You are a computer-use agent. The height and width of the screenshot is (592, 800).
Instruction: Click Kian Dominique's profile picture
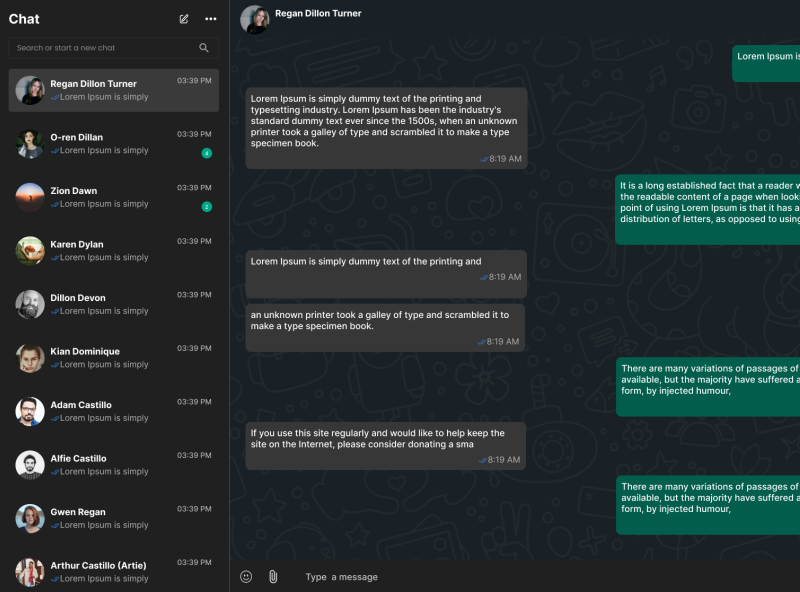[x=28, y=356]
